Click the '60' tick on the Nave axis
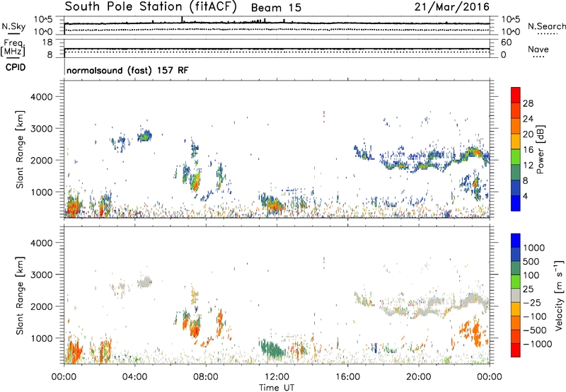This screenshot has height=392, width=566. pos(506,42)
